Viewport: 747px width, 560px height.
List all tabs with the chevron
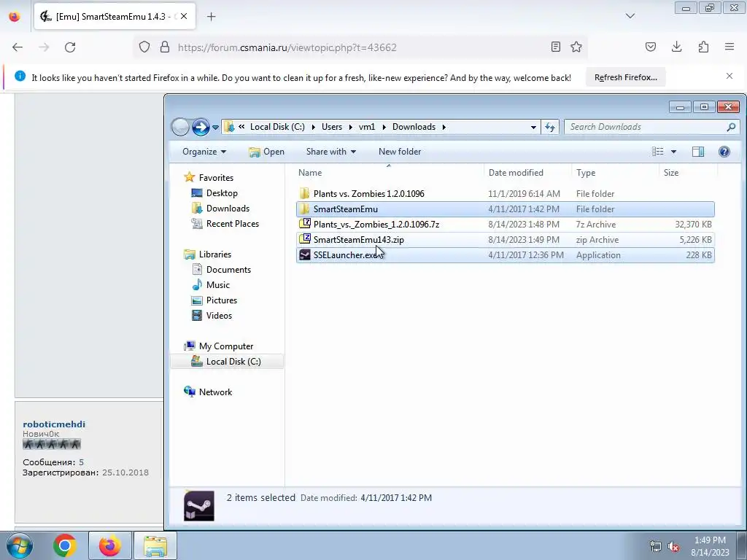(x=630, y=16)
